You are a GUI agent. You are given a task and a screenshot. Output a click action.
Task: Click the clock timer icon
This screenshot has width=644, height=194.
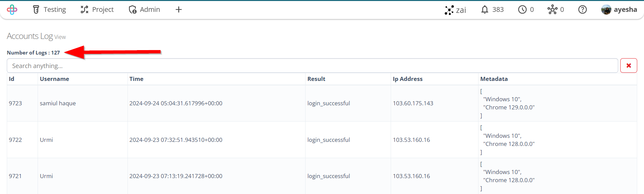click(x=522, y=9)
